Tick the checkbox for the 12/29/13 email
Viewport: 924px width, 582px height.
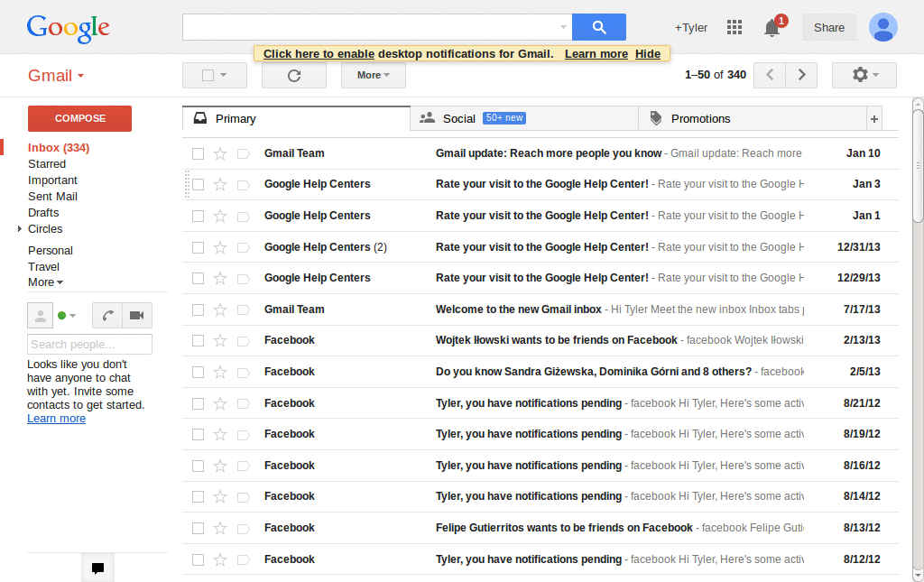coord(198,278)
